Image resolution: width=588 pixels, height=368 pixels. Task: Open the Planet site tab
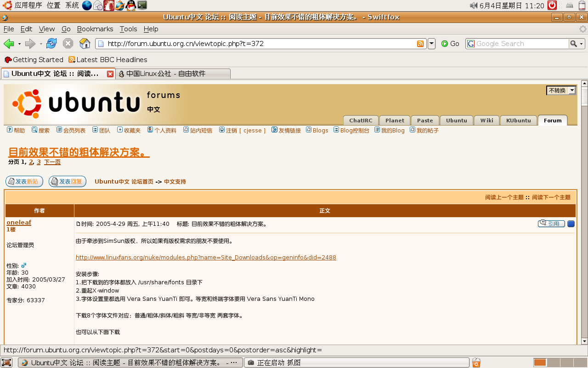point(395,121)
